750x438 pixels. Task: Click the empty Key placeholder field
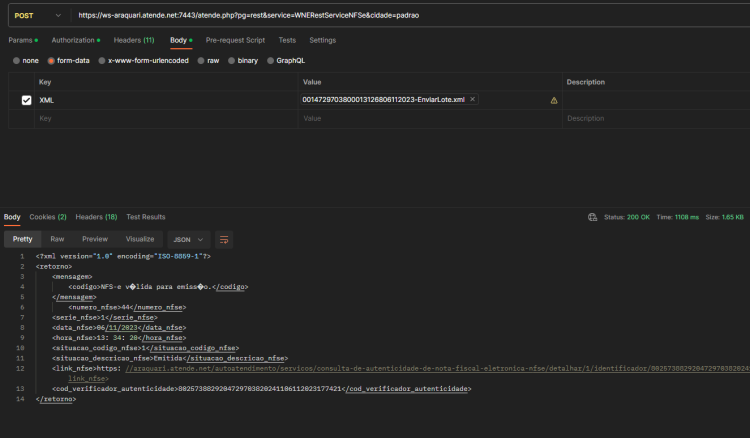coord(166,118)
